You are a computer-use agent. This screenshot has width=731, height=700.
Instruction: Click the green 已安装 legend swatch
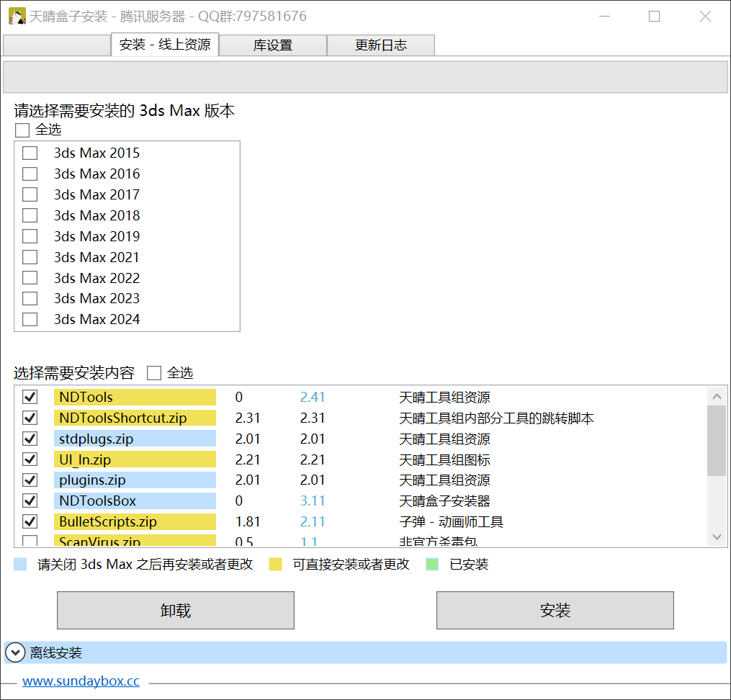pyautogui.click(x=432, y=565)
